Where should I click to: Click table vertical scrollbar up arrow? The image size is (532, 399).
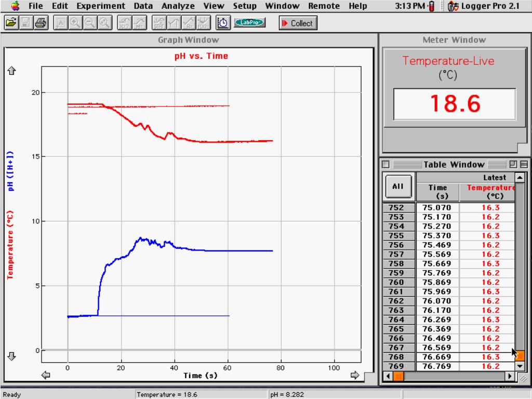tap(520, 178)
